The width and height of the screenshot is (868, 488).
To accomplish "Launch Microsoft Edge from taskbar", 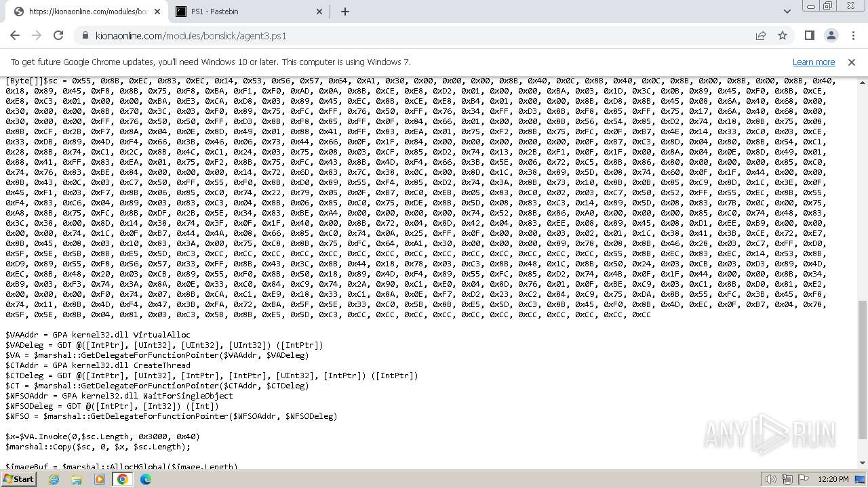I will tap(146, 479).
